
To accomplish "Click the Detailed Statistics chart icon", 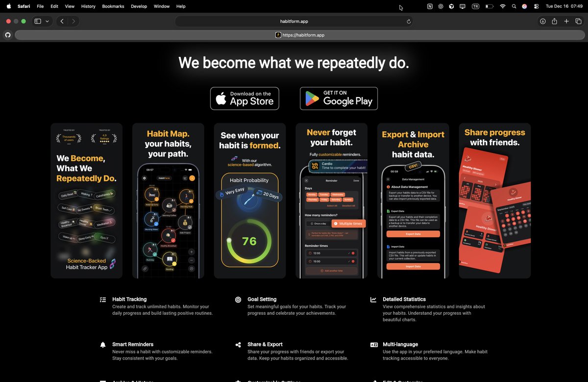I will coord(373,299).
